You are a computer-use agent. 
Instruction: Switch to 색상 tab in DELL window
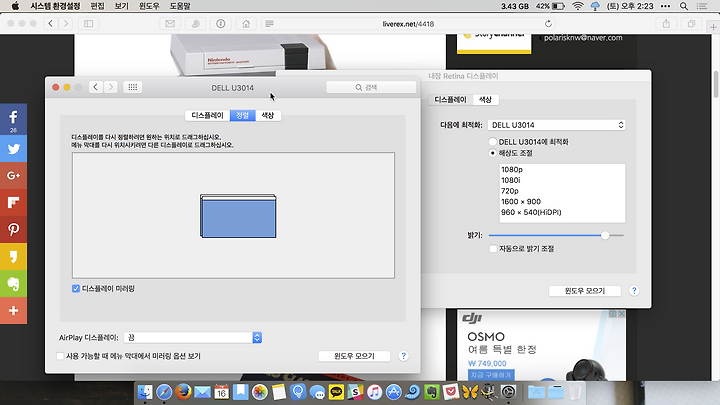tap(268, 115)
